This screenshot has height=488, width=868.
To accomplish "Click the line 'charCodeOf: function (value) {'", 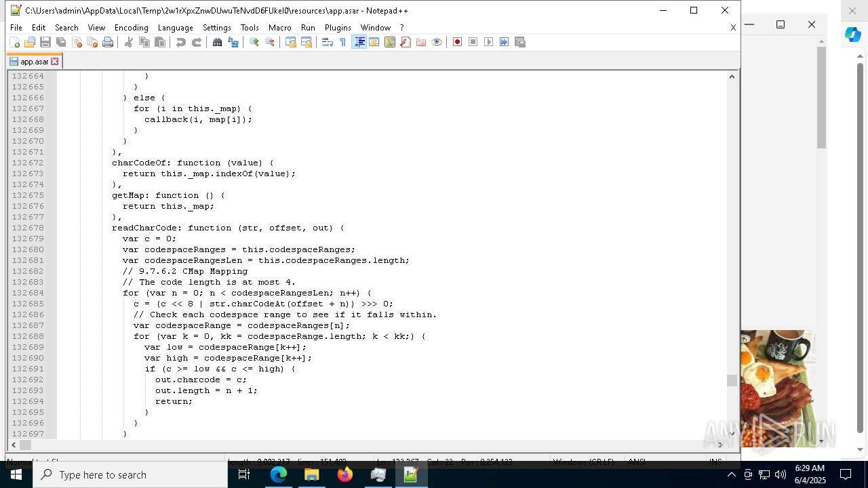I will point(193,163).
